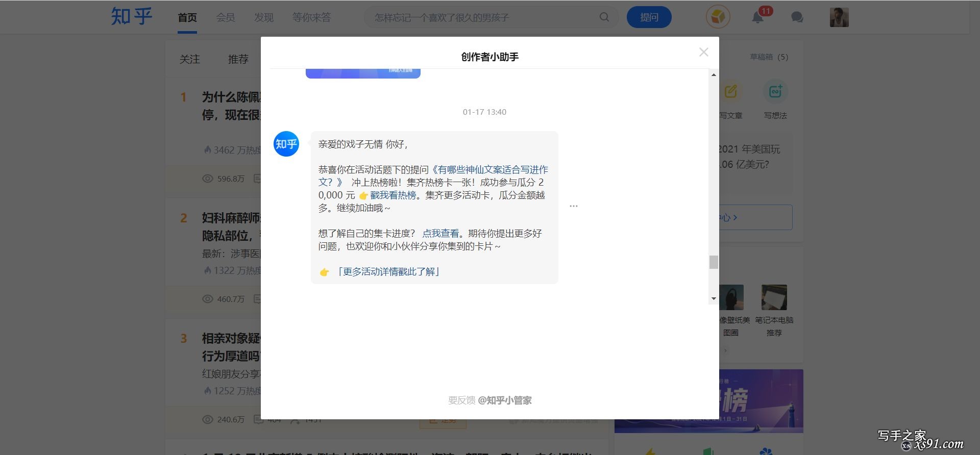
Task: Open the notifications bell icon
Action: [x=757, y=18]
